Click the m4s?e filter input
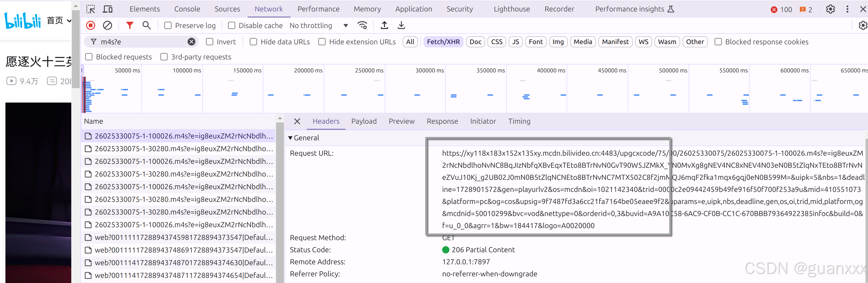Screen dimensions: 868x283 (x=142, y=42)
